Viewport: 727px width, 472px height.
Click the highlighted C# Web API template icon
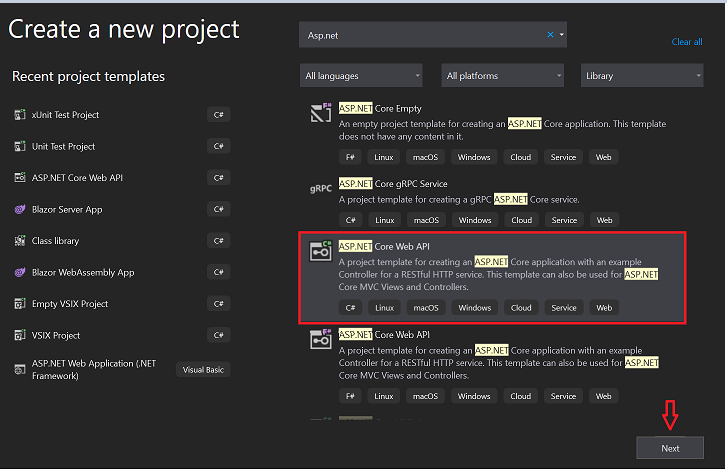(x=320, y=251)
